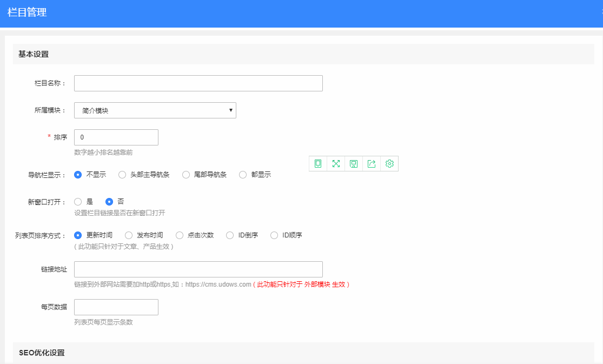The height and width of the screenshot is (364, 603).
Task: Click the floppy disk save icon
Action: 354,164
